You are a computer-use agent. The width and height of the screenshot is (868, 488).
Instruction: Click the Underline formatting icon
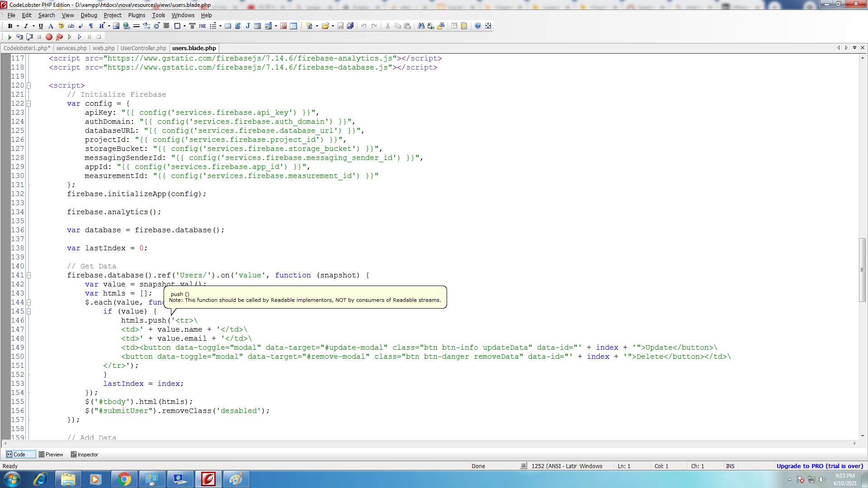pos(40,26)
